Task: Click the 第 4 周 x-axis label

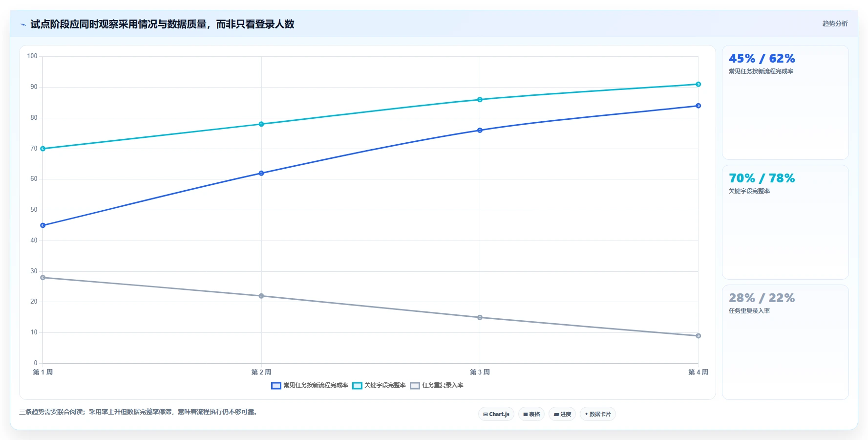Action: pos(698,372)
